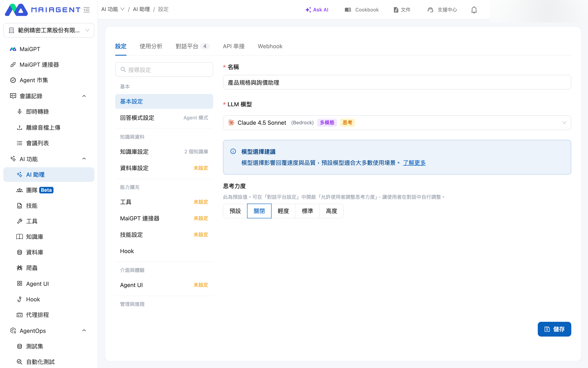
Task: Open Hook in the left sidebar
Action: pos(49,299)
